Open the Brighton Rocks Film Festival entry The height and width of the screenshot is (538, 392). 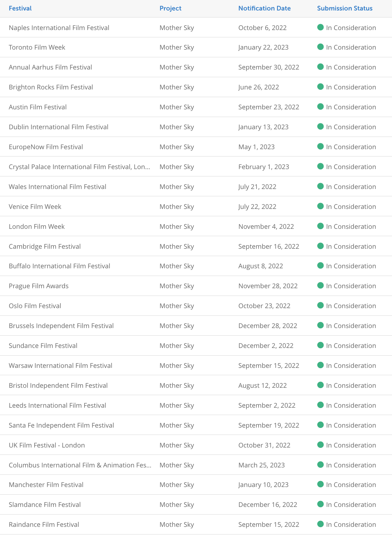51,87
